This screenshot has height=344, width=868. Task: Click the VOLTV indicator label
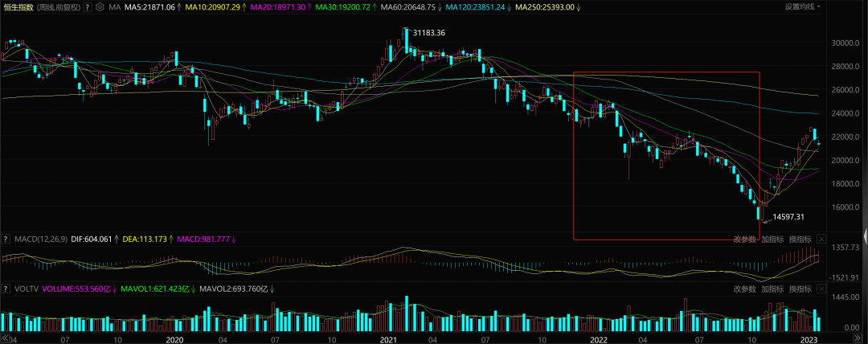pos(26,289)
